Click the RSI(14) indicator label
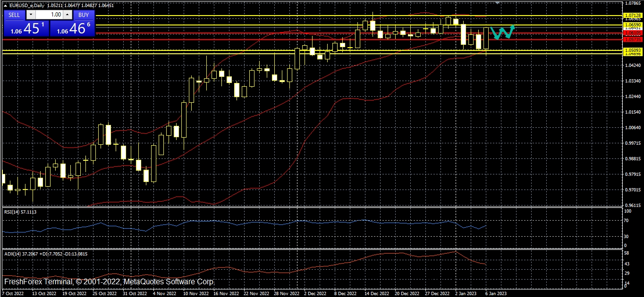The height and width of the screenshot is (297, 644). click(x=20, y=212)
